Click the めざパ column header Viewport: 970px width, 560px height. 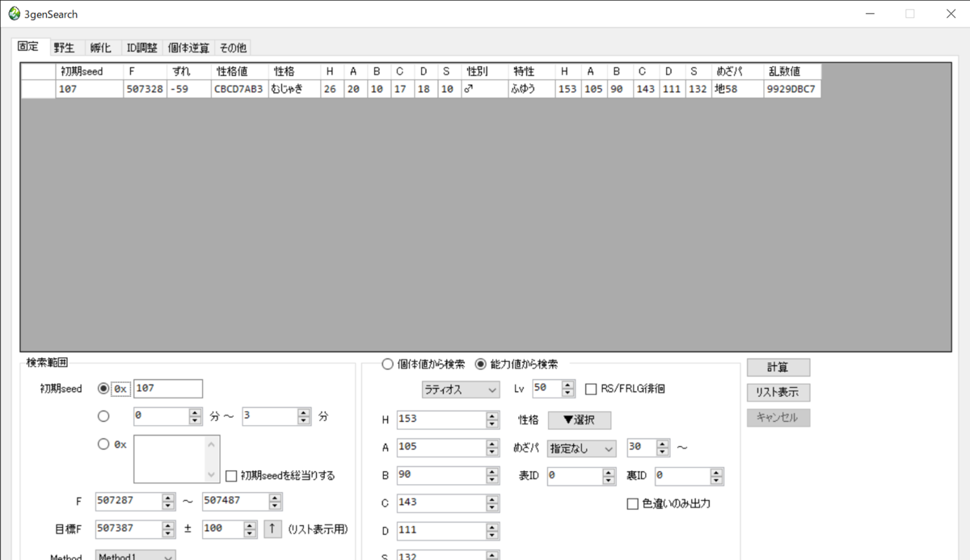(x=737, y=72)
